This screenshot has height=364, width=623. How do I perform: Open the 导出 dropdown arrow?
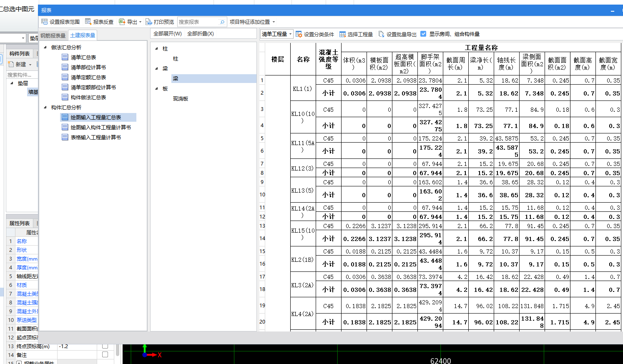coord(140,22)
